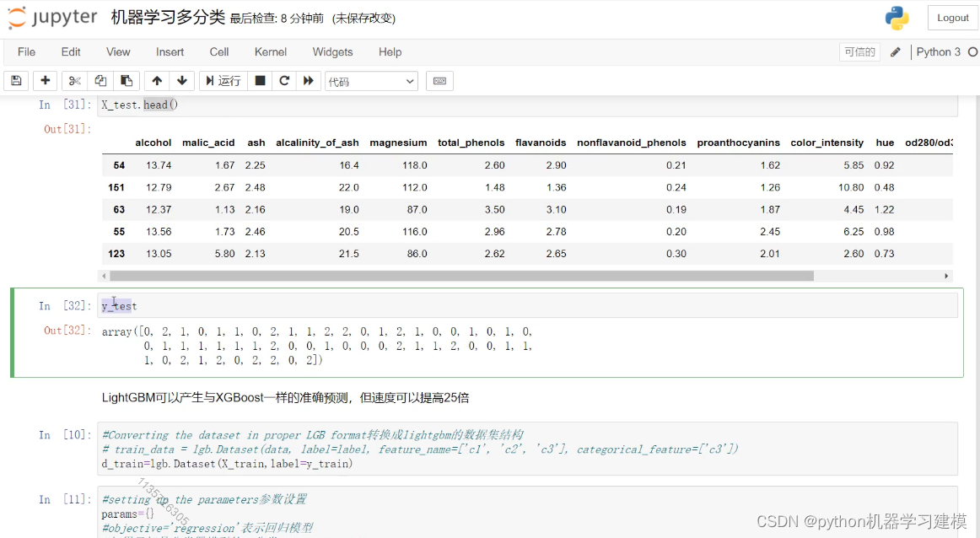The image size is (980, 538).
Task: Open the File menu
Action: coord(26,52)
